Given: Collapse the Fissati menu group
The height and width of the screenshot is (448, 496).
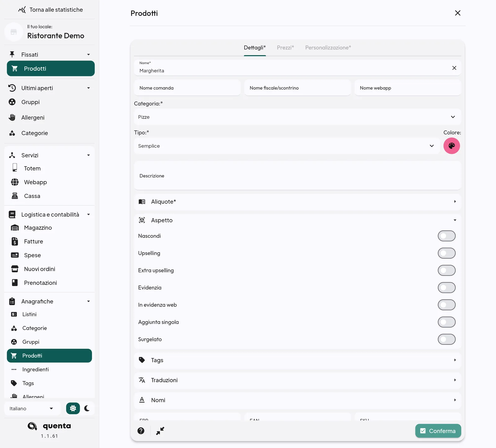Looking at the screenshot, I should pyautogui.click(x=51, y=55).
